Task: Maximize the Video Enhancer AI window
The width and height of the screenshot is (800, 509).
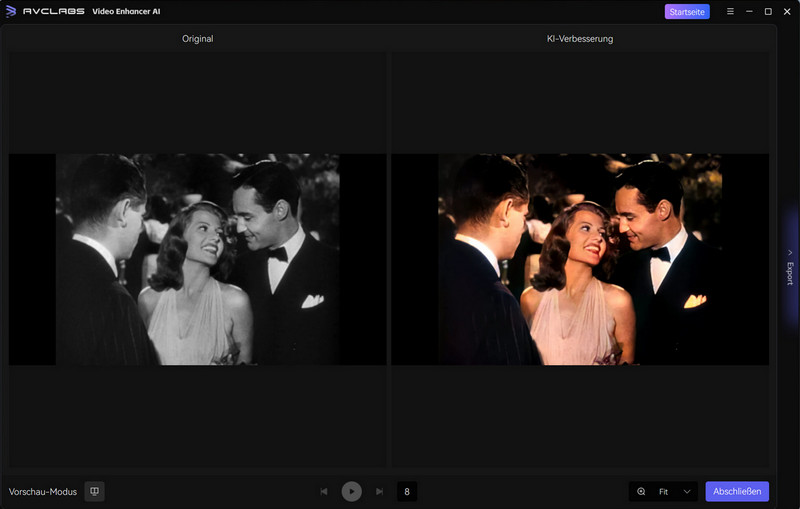Action: [x=768, y=11]
